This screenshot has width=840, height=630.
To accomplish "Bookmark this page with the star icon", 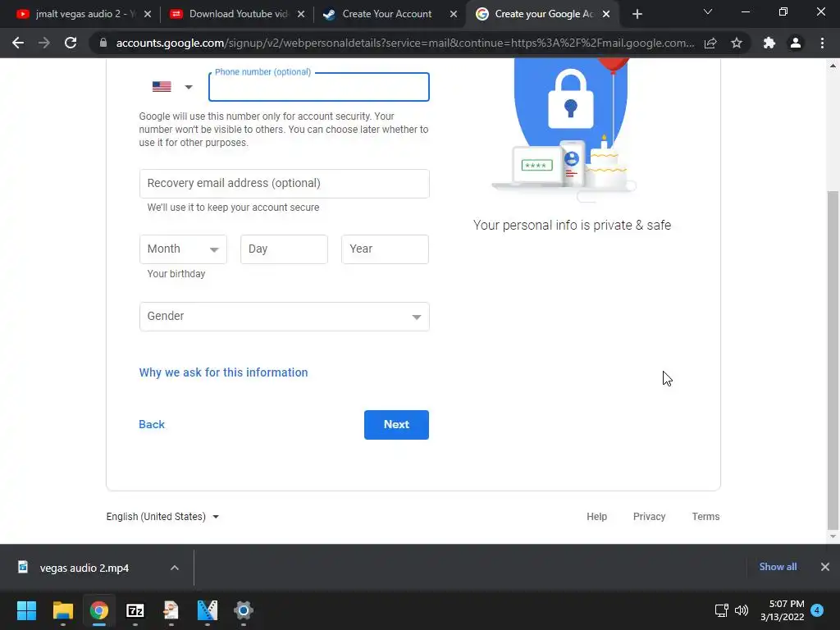I will tap(737, 43).
